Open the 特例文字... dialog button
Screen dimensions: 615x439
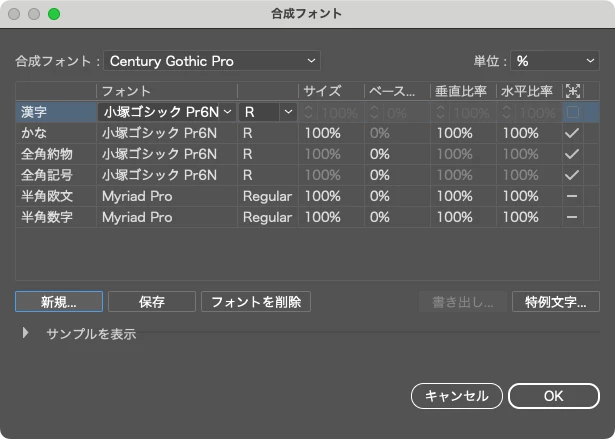coord(556,302)
